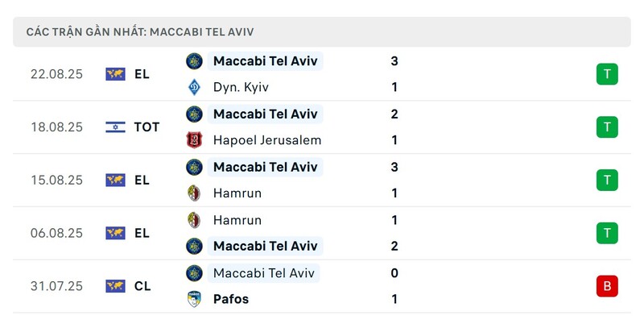Select the CL competition label
The height and width of the screenshot is (324, 644).
142,286
